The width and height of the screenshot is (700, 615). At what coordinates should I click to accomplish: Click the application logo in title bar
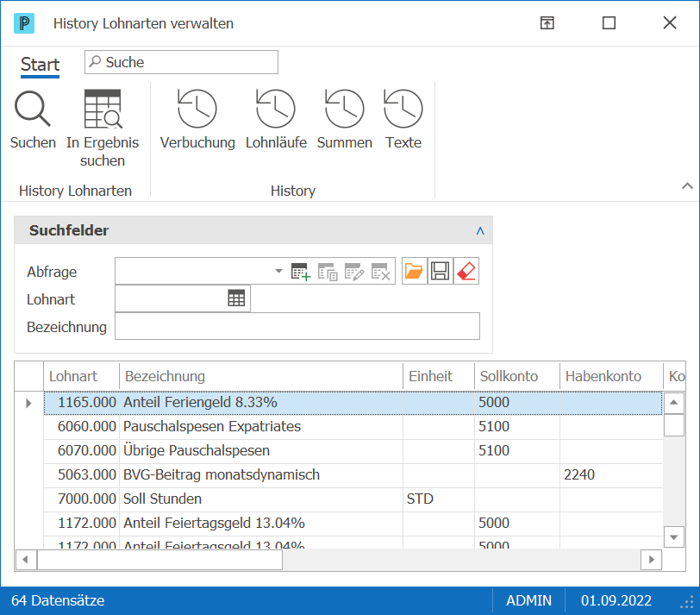[x=24, y=23]
